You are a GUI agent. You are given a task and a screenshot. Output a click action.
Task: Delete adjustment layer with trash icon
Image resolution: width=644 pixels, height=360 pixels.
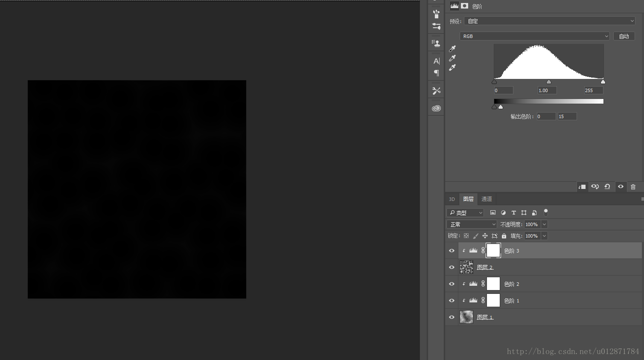(633, 187)
